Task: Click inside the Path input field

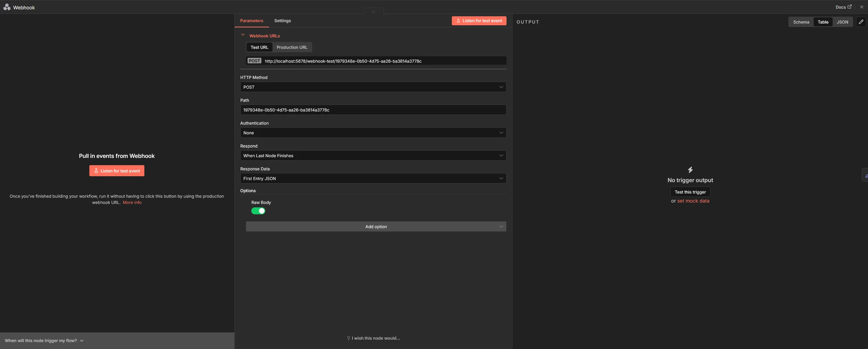Action: [x=373, y=110]
